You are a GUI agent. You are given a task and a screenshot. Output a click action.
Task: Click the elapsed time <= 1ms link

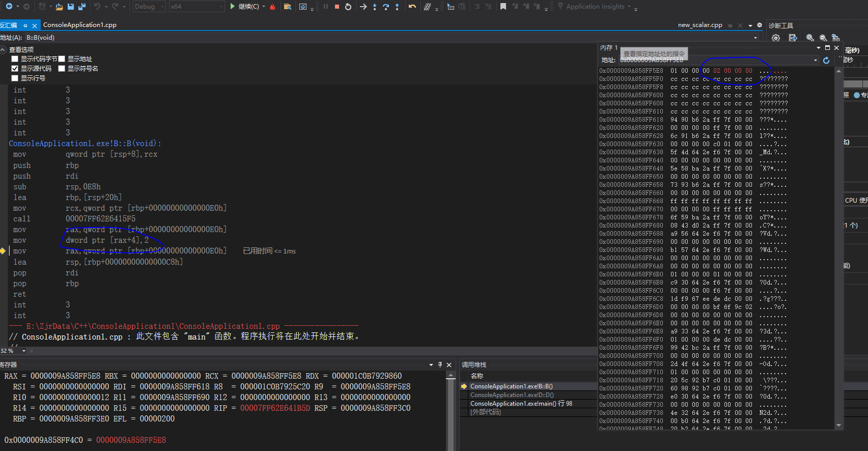coord(269,251)
